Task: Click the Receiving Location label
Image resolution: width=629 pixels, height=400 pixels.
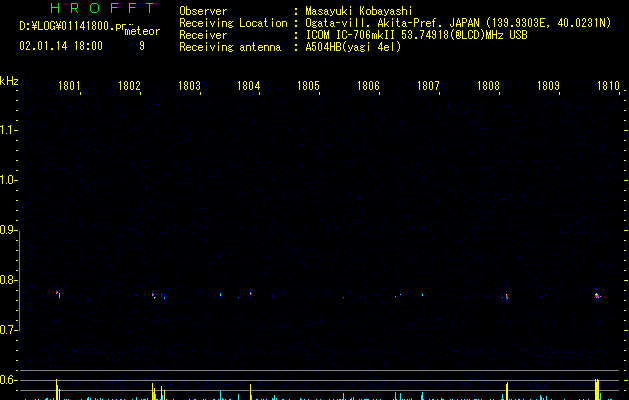Action: pyautogui.click(x=233, y=23)
